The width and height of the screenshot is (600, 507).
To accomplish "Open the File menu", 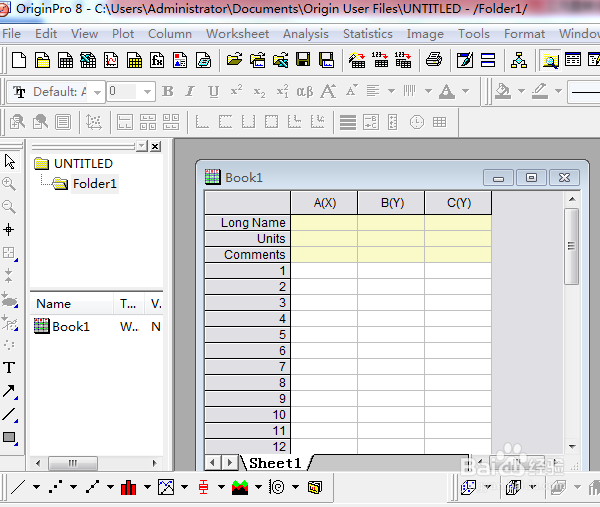I will click(11, 34).
